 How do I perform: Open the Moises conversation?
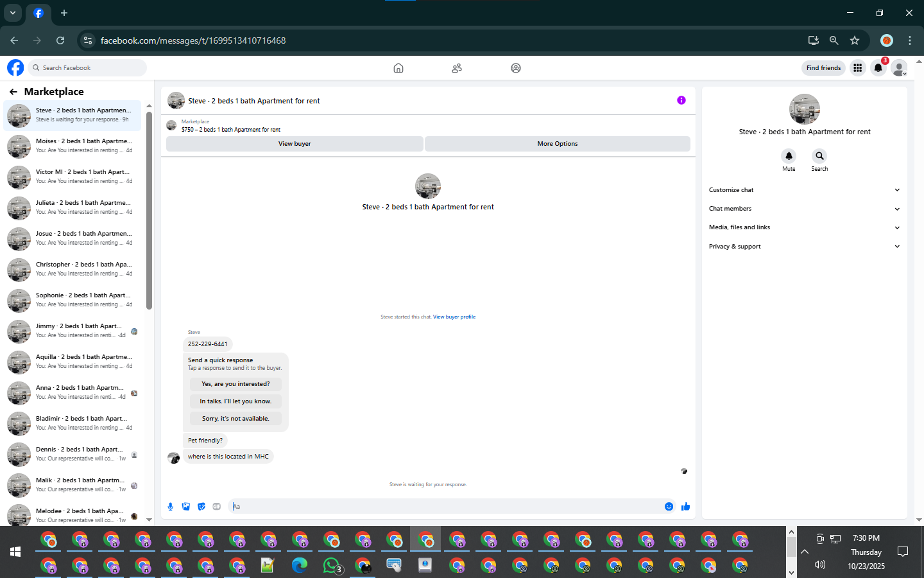72,146
